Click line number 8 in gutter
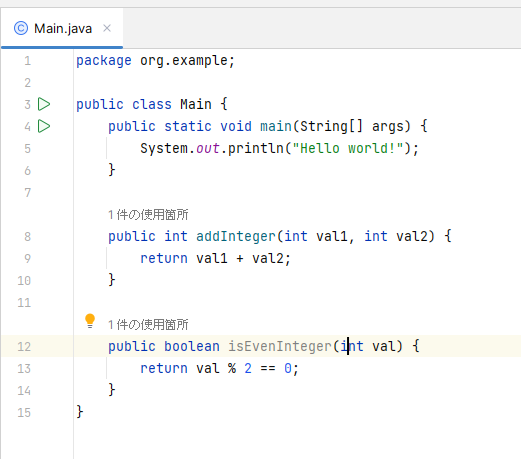Image resolution: width=521 pixels, height=459 pixels. pos(27,237)
